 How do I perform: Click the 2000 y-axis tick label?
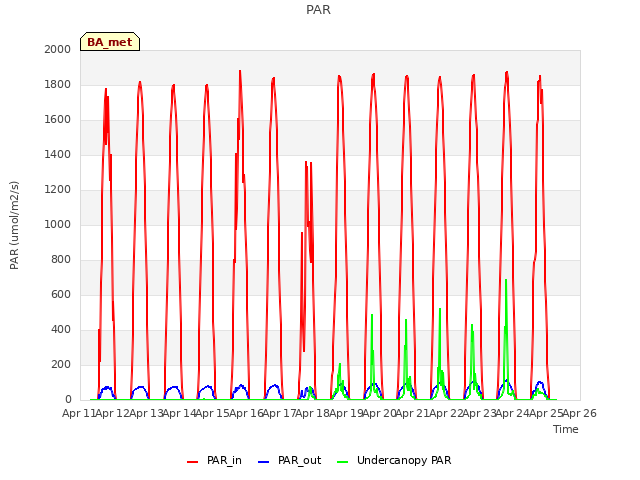(58, 49)
